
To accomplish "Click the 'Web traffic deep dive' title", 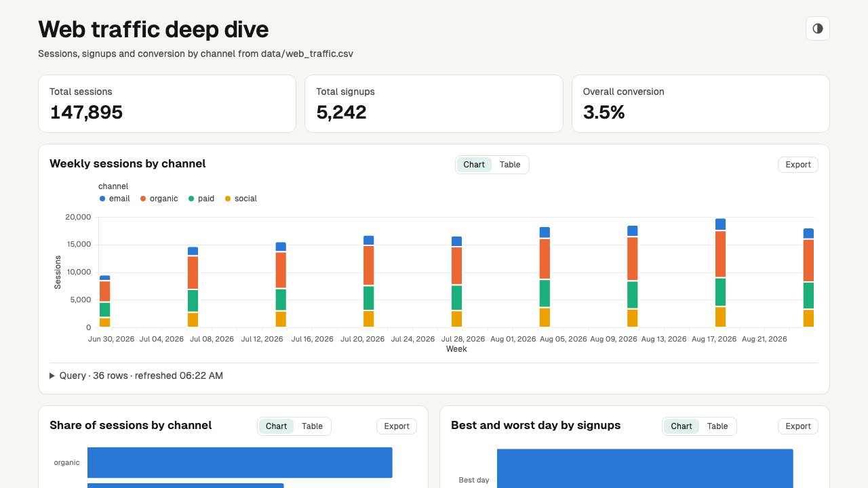I will pyautogui.click(x=153, y=29).
